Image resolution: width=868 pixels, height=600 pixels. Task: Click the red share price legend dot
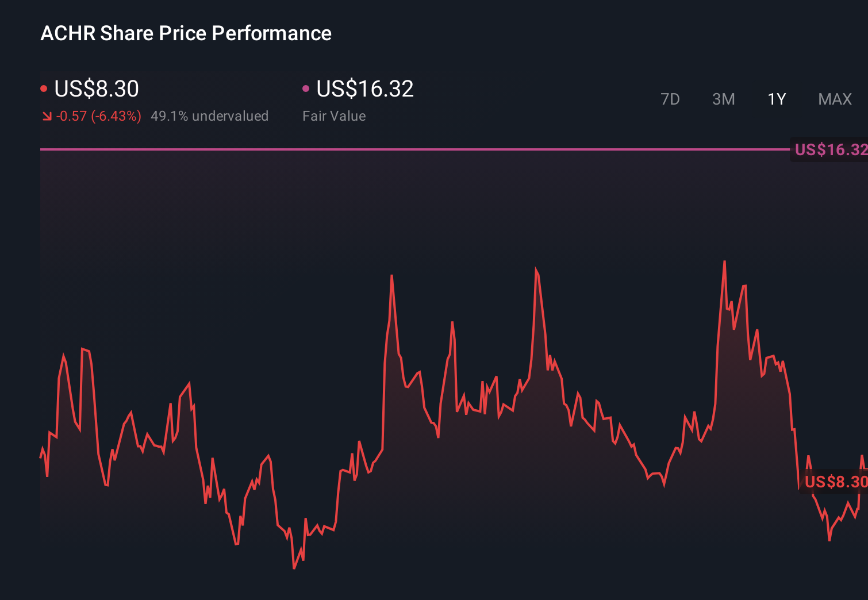[x=44, y=88]
